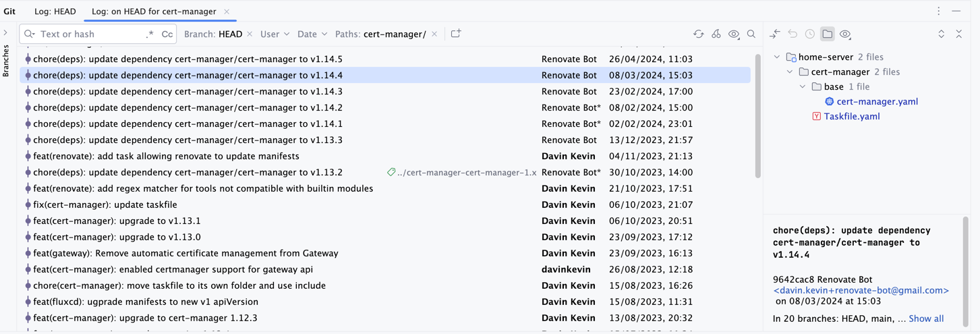Screen dimensions: 980x334
Task: Collapse the base folder node
Action: (x=803, y=87)
